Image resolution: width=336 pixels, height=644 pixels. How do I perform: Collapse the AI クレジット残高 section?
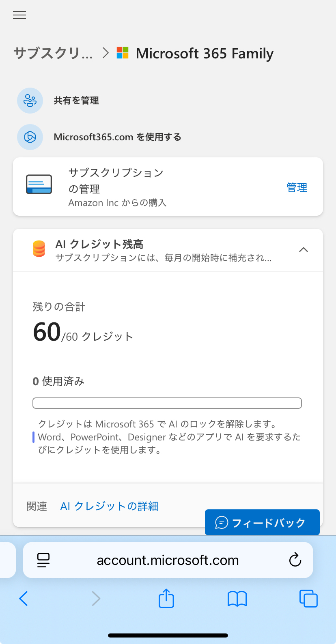(303, 250)
